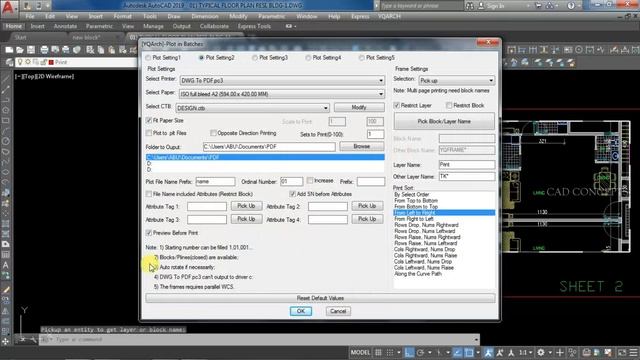
Task: Click the help question mark icon
Action: click(571, 6)
